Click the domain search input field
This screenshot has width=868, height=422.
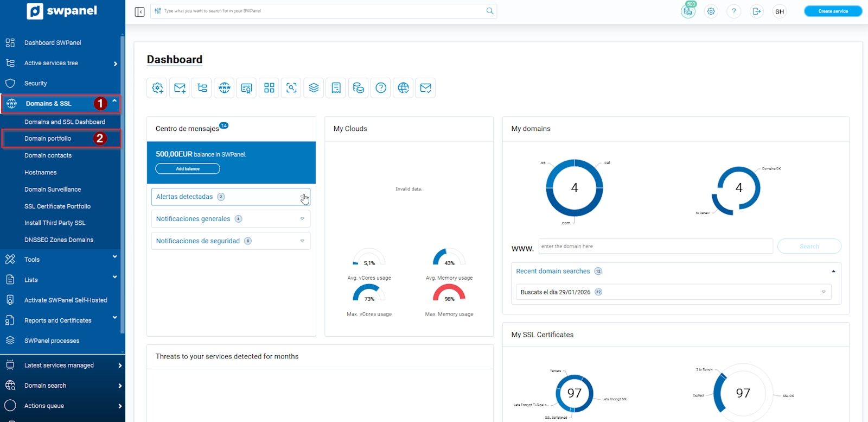pos(655,247)
